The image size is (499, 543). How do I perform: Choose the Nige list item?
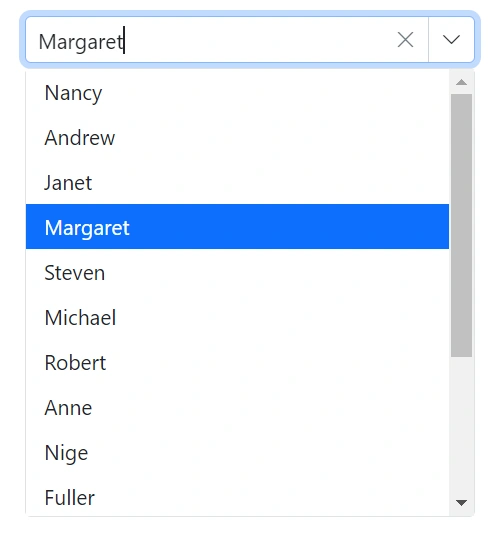tap(238, 452)
